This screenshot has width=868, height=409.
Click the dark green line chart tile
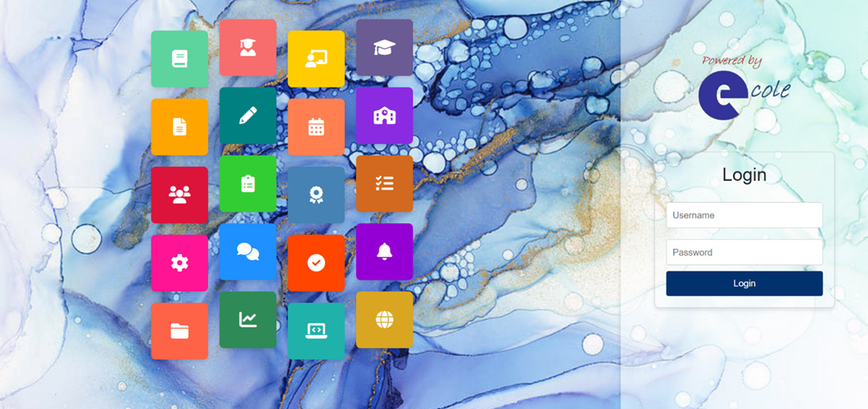[x=247, y=320]
